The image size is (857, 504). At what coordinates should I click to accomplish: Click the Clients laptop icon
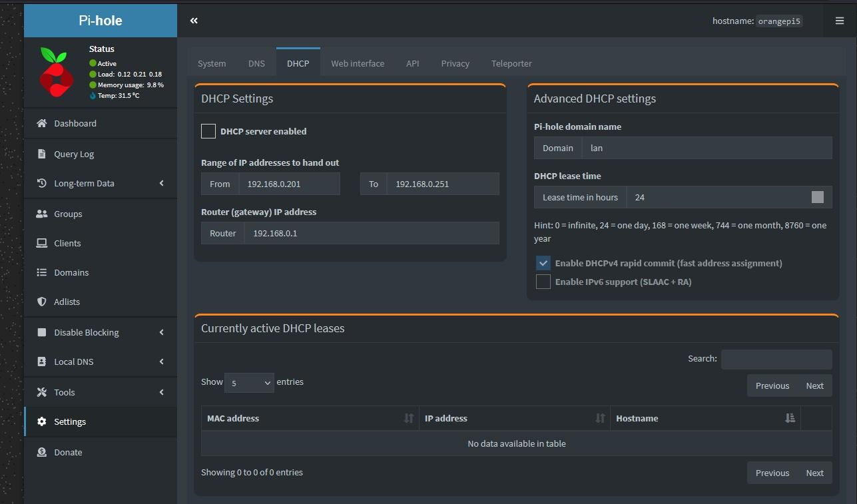(x=42, y=243)
